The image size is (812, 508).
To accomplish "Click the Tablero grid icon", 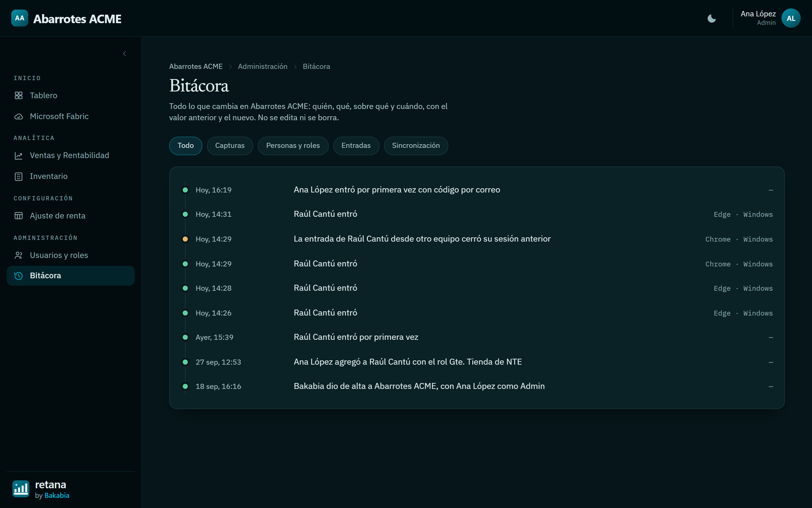I will coord(18,96).
